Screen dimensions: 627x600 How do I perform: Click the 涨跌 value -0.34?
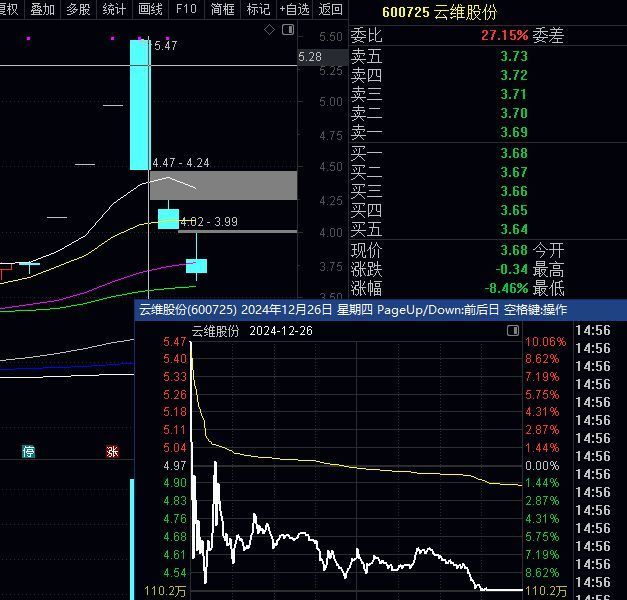(512, 269)
